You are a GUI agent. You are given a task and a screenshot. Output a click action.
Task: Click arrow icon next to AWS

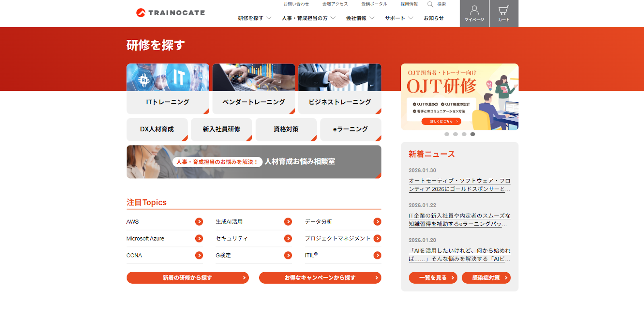click(x=199, y=222)
